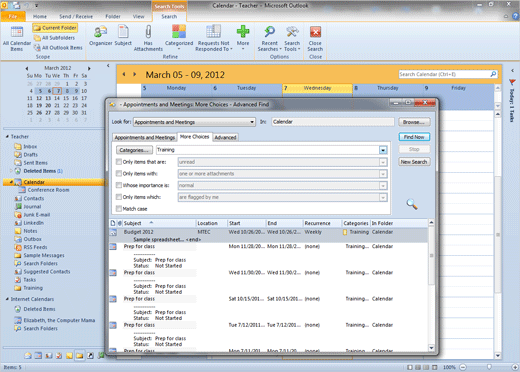The image size is (520, 372).
Task: Open the Drafts folder
Action: [30, 155]
